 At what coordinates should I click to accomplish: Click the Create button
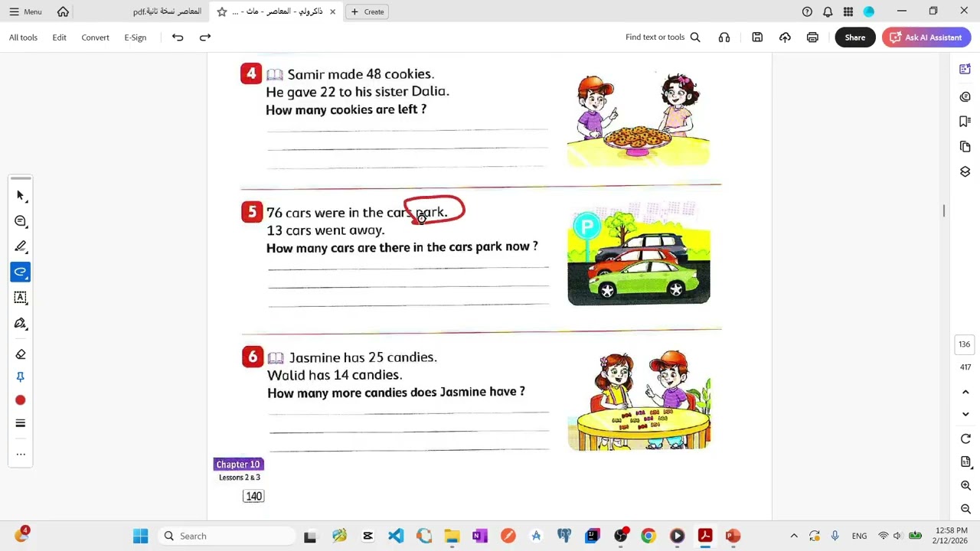coord(367,11)
